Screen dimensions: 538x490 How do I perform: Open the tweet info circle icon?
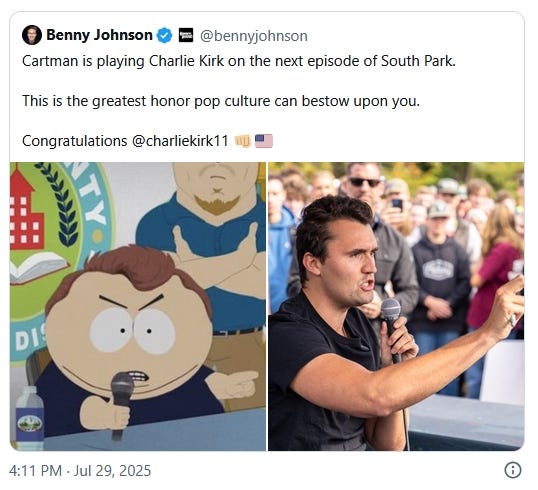point(513,470)
